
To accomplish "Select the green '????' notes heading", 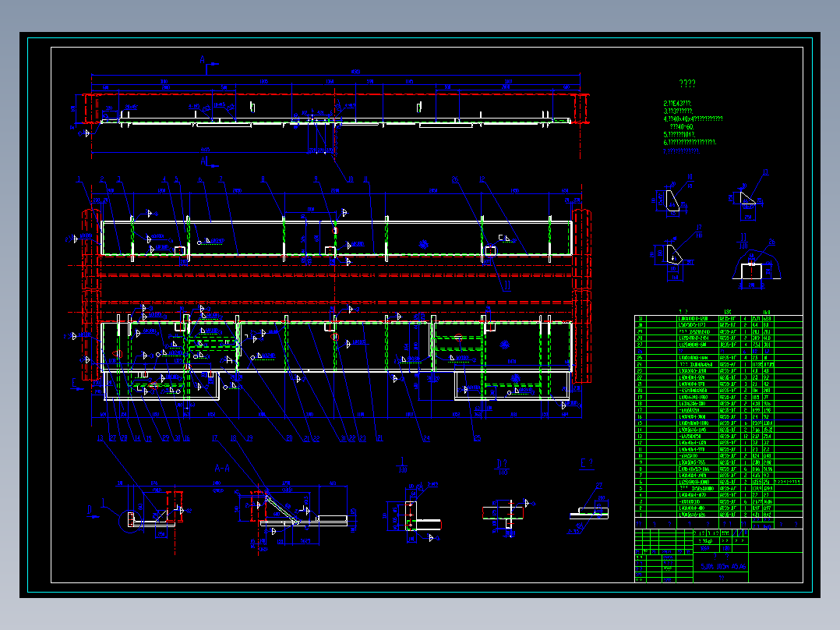I will [x=686, y=83].
